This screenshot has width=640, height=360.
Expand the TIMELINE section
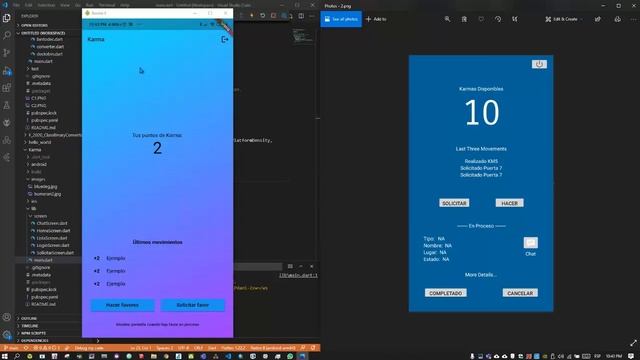pos(30,326)
